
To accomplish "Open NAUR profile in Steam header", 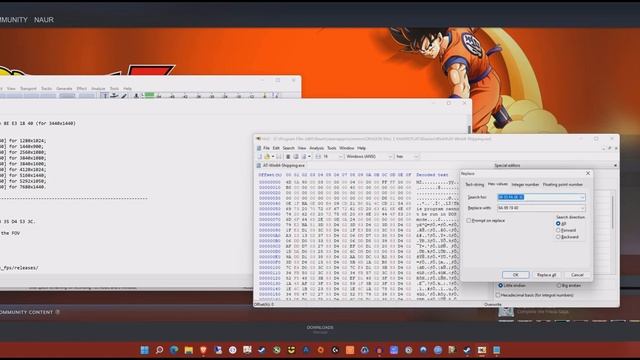I will pyautogui.click(x=44, y=20).
